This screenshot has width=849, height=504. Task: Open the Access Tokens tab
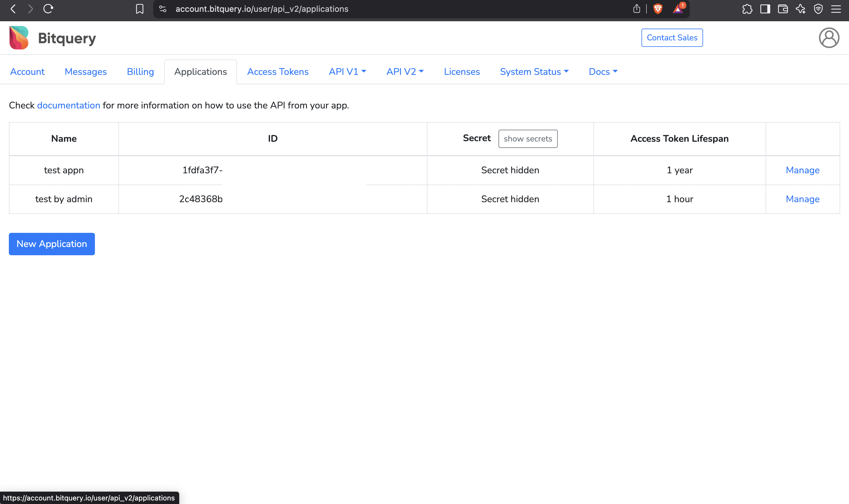point(278,72)
